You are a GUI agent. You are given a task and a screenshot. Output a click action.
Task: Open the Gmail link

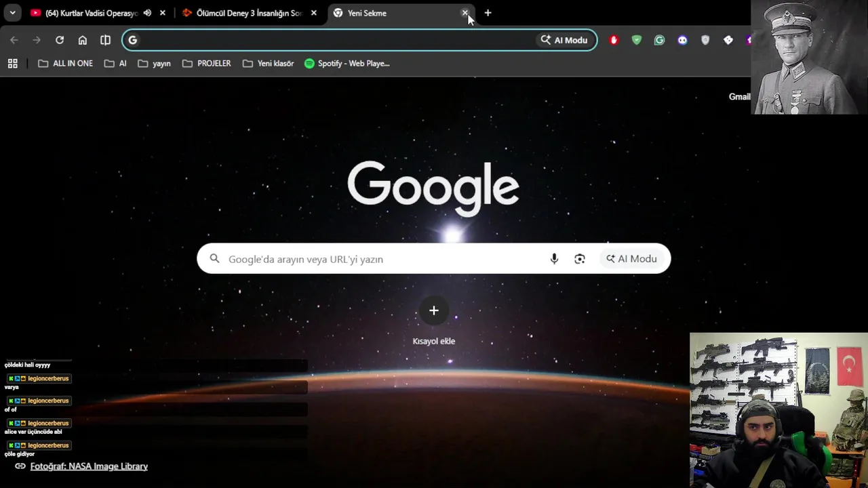739,96
